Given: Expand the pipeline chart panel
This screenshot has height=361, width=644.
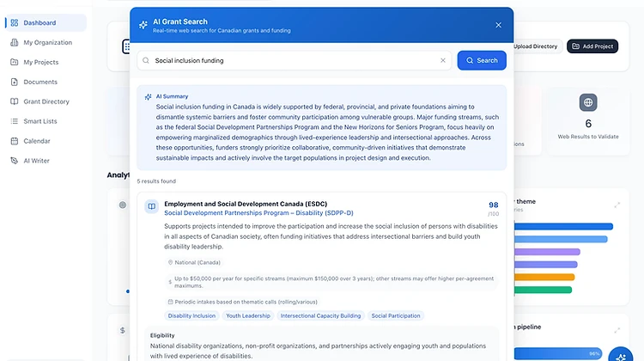Looking at the screenshot, I should click(x=617, y=330).
